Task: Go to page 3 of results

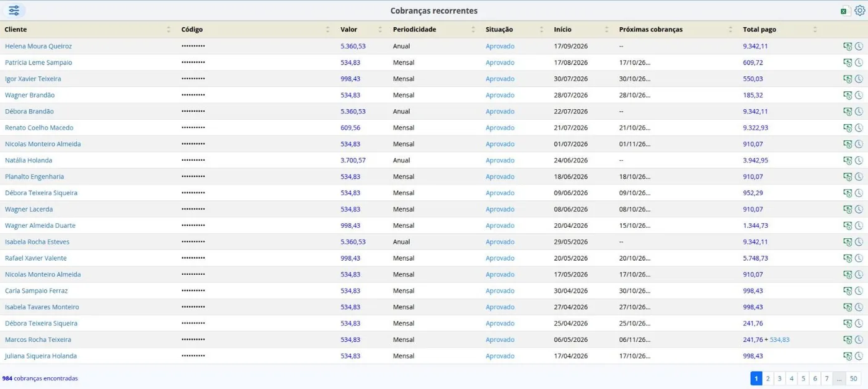Action: coord(780,378)
